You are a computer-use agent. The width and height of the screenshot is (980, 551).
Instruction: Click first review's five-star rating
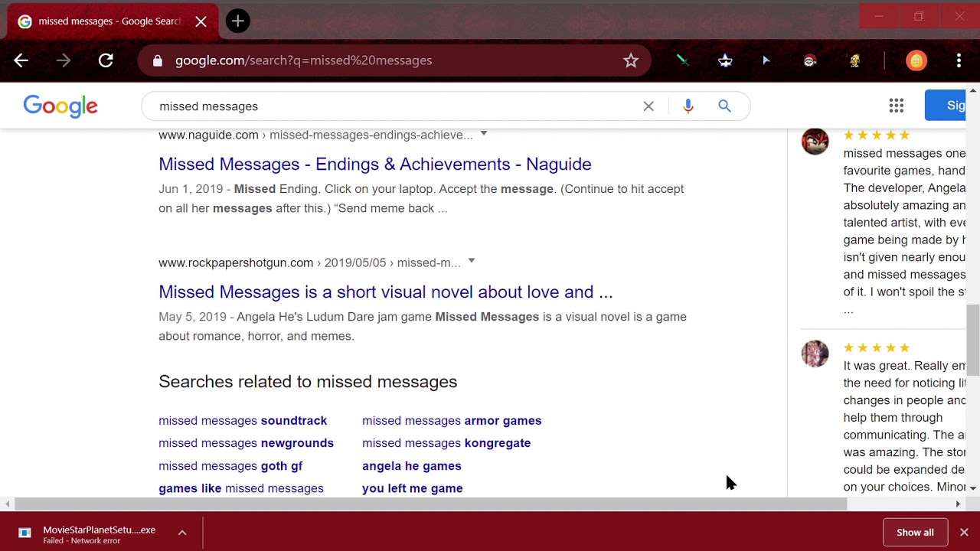tap(877, 135)
